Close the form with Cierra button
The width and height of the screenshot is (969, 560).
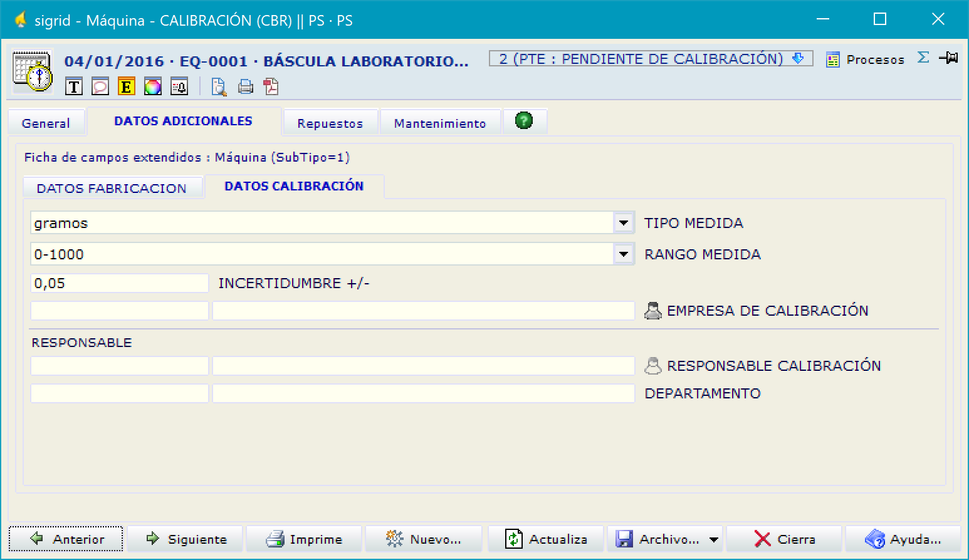(x=784, y=539)
